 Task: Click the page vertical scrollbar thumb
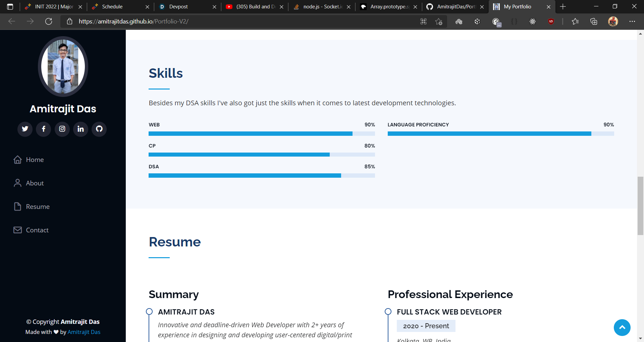640,206
